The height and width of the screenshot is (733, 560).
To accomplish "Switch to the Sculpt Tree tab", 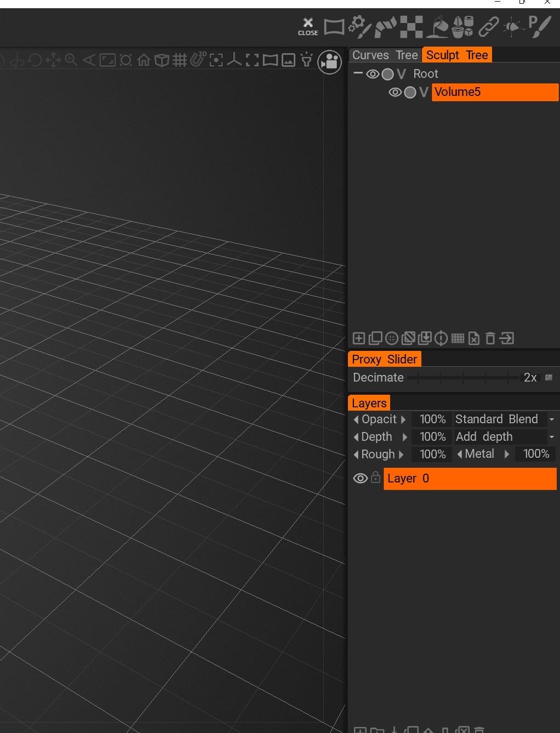I will point(456,55).
